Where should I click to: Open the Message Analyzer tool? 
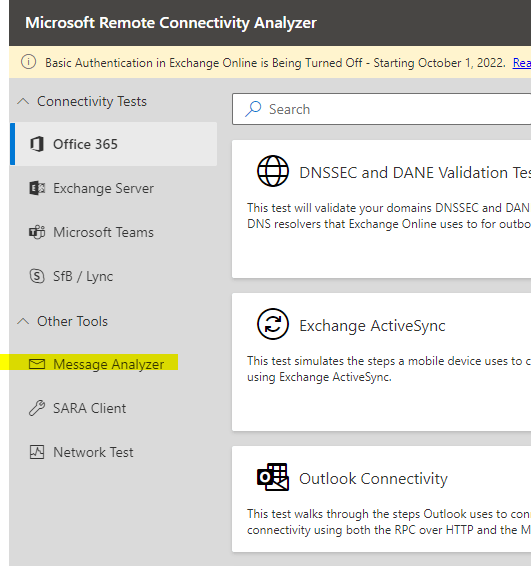(114, 364)
